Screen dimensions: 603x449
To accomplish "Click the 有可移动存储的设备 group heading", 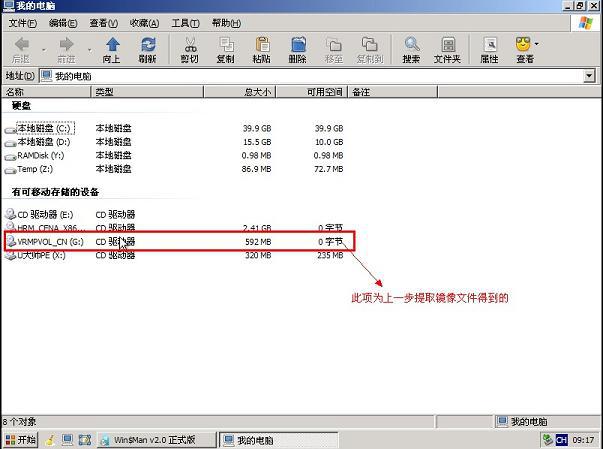I will point(55,192).
